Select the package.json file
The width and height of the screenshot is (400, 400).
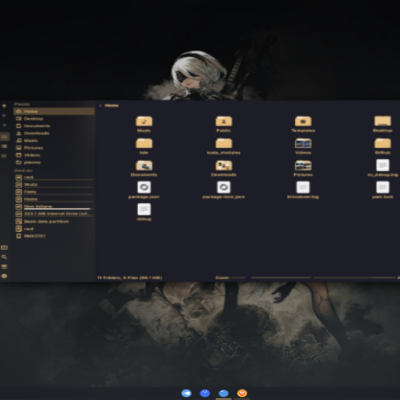pyautogui.click(x=144, y=190)
